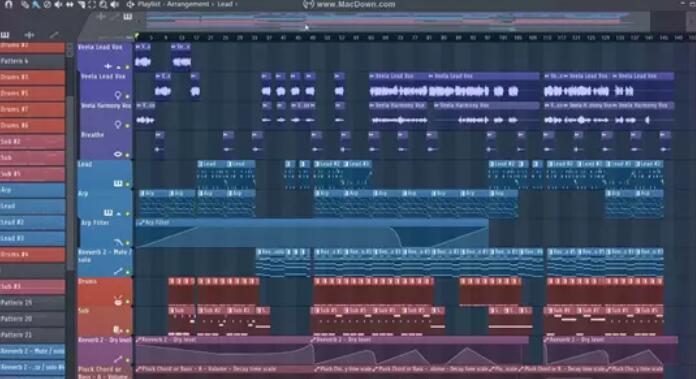The image size is (696, 379).
Task: Click the automation icon on Reeverb 2 Mute/solo track
Action: (x=118, y=271)
